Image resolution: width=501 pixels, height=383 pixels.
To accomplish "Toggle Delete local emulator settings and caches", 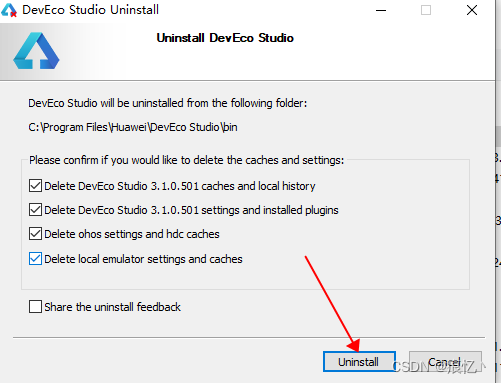I will click(35, 259).
